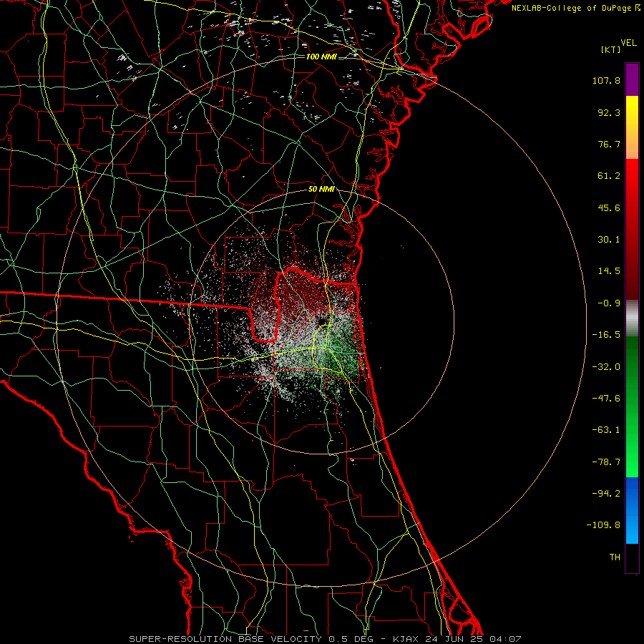Click the 100 NMI range ring label
Screen dimensions: 644x644
(x=321, y=57)
